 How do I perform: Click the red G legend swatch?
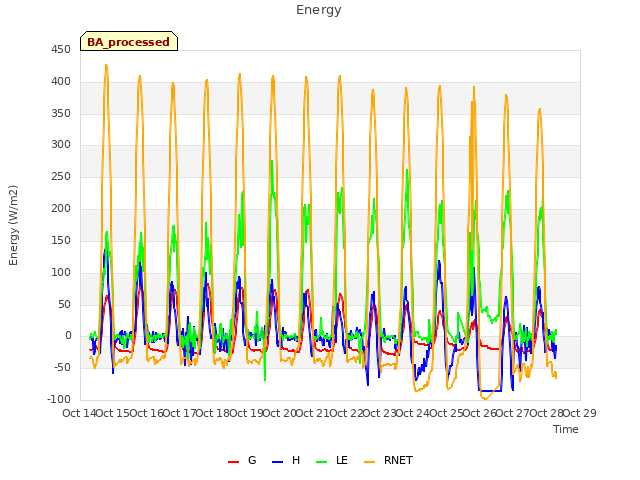(233, 462)
